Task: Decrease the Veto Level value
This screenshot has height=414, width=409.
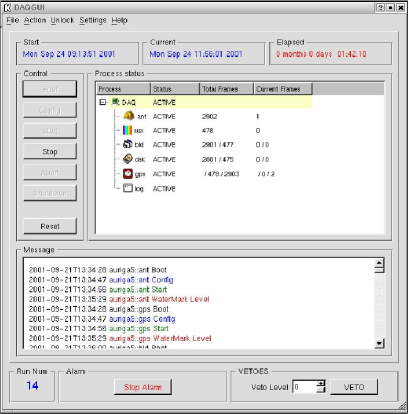Action: click(321, 389)
